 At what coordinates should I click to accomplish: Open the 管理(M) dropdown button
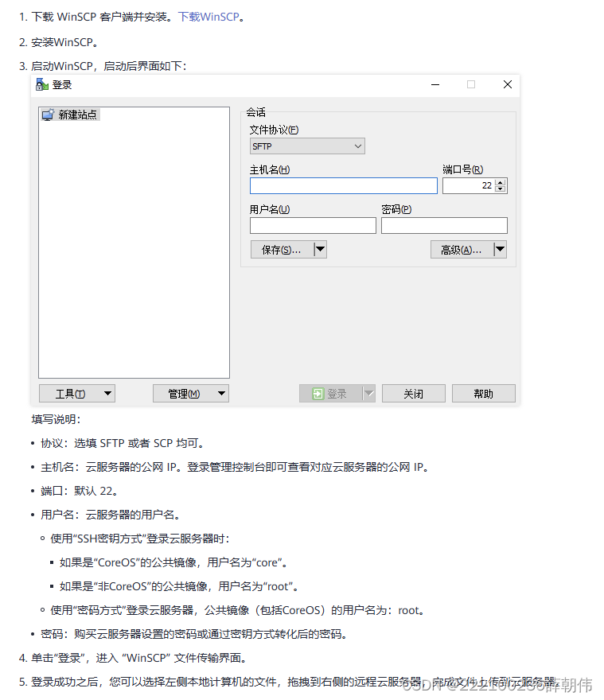click(191, 393)
